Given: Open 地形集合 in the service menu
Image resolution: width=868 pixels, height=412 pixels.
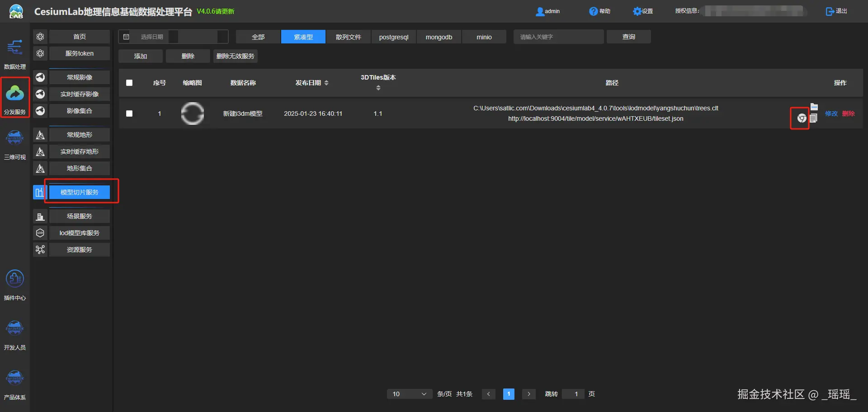Looking at the screenshot, I should pos(80,168).
